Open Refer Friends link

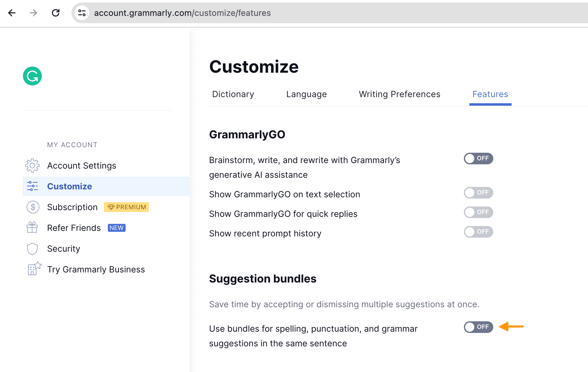click(x=74, y=228)
